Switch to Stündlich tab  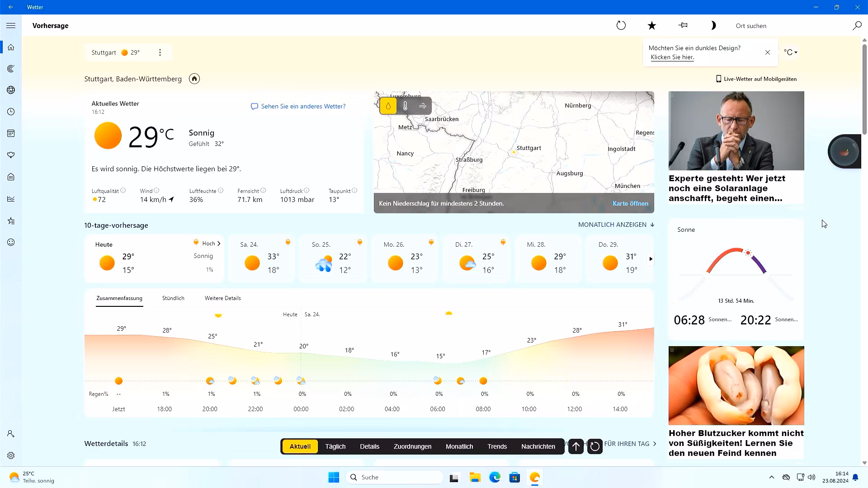pos(173,298)
